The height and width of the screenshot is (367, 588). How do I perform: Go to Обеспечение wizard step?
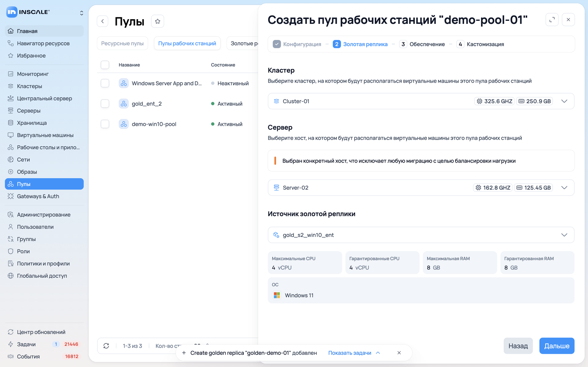pyautogui.click(x=422, y=44)
